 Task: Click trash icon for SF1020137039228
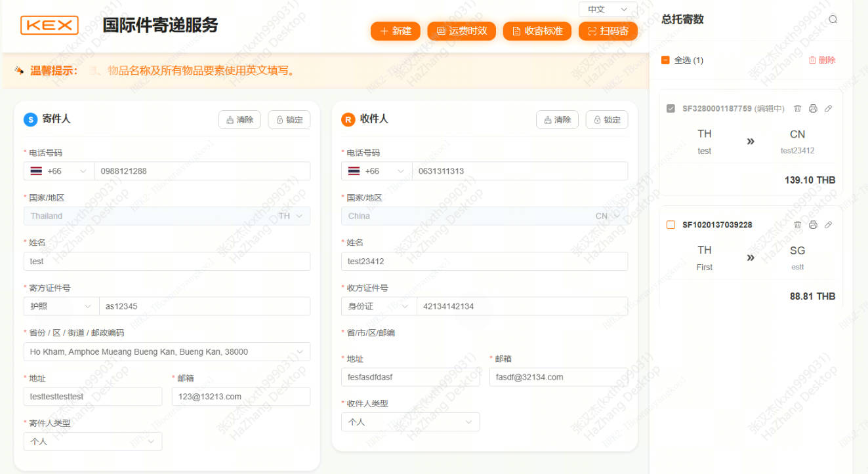(798, 225)
